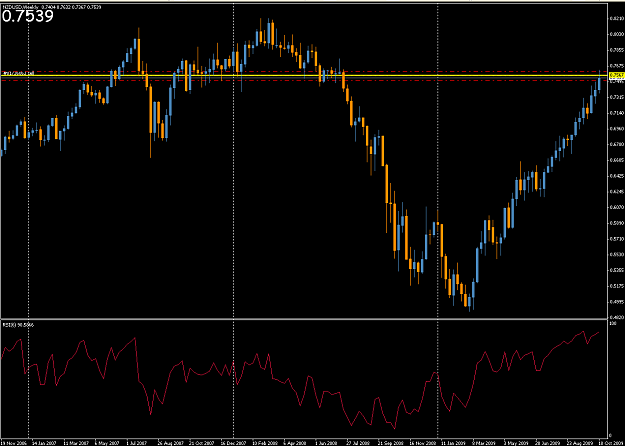Click the sell order label above the yellow line
Viewport: 625px width, 446px height.
tap(19, 73)
